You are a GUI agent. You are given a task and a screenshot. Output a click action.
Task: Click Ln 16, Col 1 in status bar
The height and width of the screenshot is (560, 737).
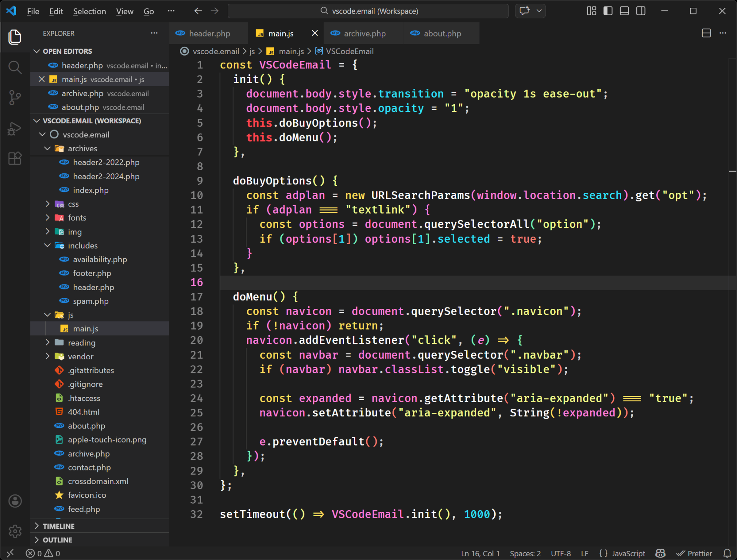tap(480, 553)
